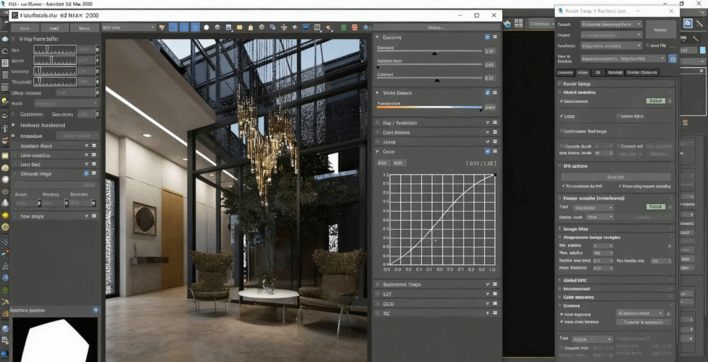
Task: Click the four-square grid icon in 3ds Max toolbar
Action: [x=518, y=23]
